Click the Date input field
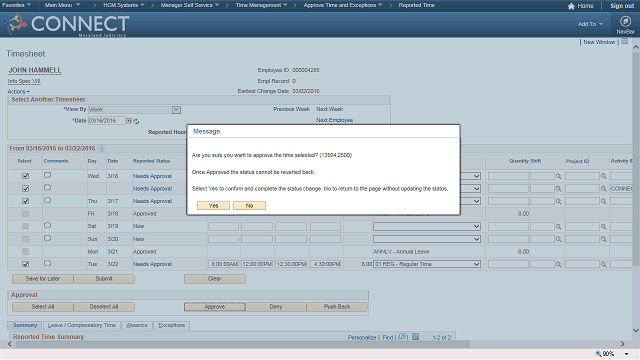The width and height of the screenshot is (640, 360). tap(107, 121)
